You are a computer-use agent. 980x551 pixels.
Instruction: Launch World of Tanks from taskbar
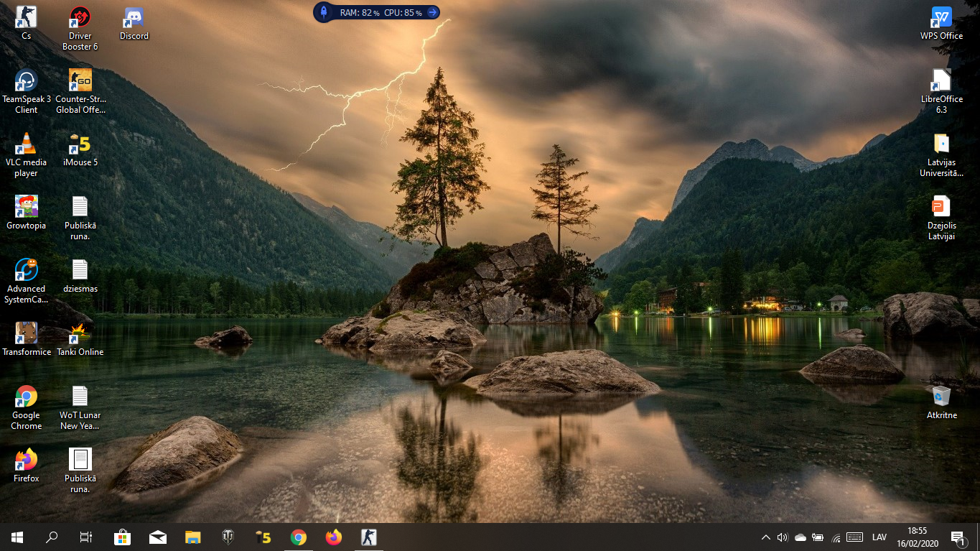point(228,537)
